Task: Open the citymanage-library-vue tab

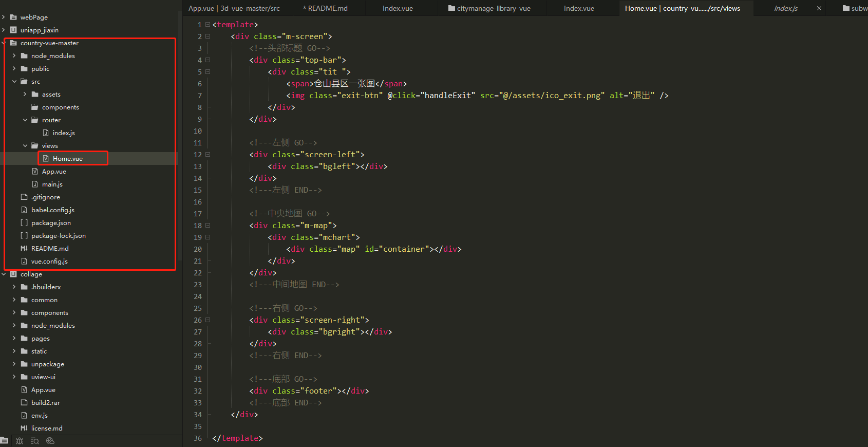Action: (x=489, y=8)
